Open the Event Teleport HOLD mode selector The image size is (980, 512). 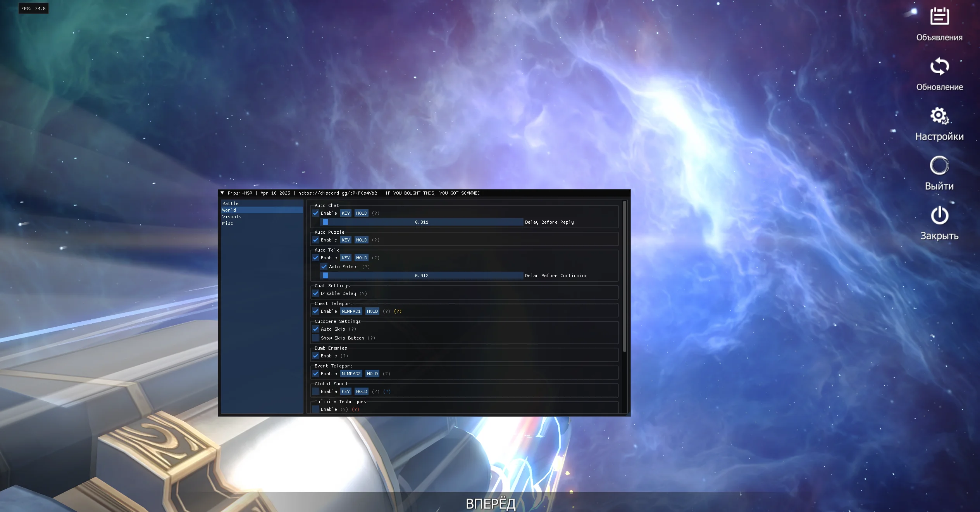(372, 374)
